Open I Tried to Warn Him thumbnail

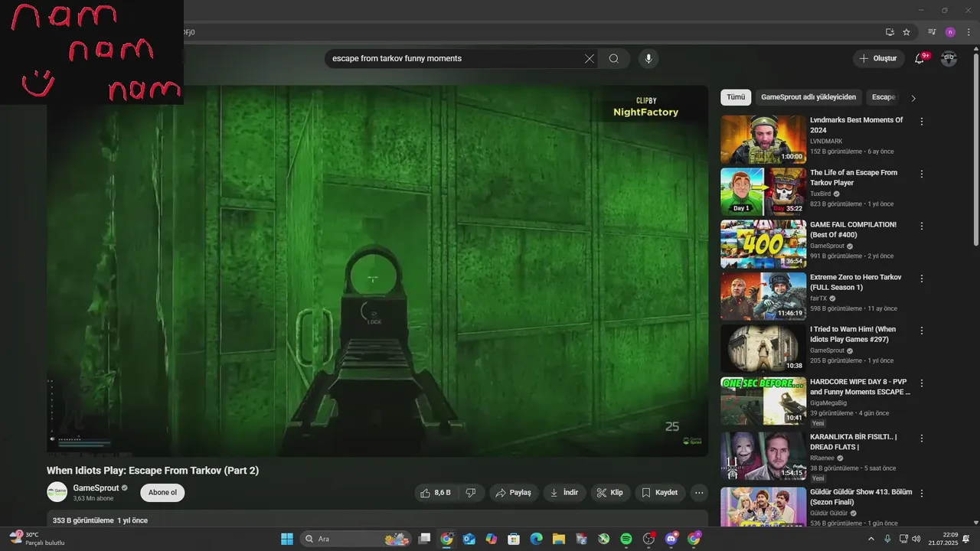(763, 348)
